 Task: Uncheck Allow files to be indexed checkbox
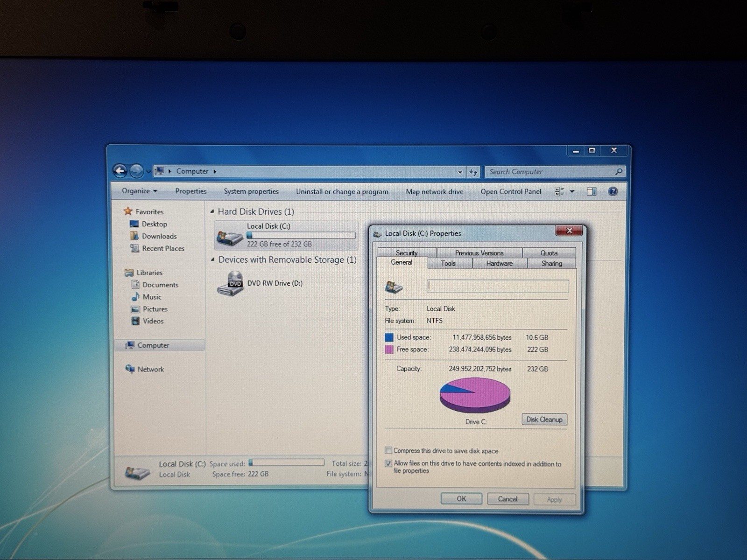tap(388, 463)
